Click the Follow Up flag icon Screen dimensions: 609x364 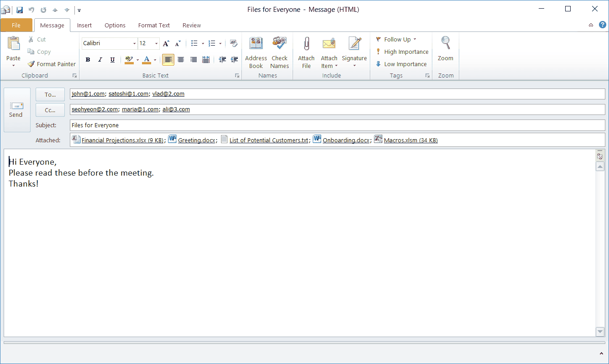click(378, 39)
